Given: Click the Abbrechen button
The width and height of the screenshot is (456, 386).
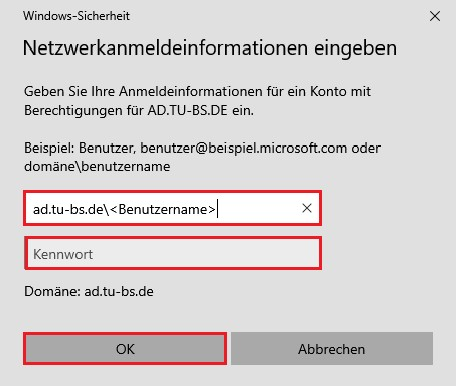Looking at the screenshot, I should coord(332,349).
